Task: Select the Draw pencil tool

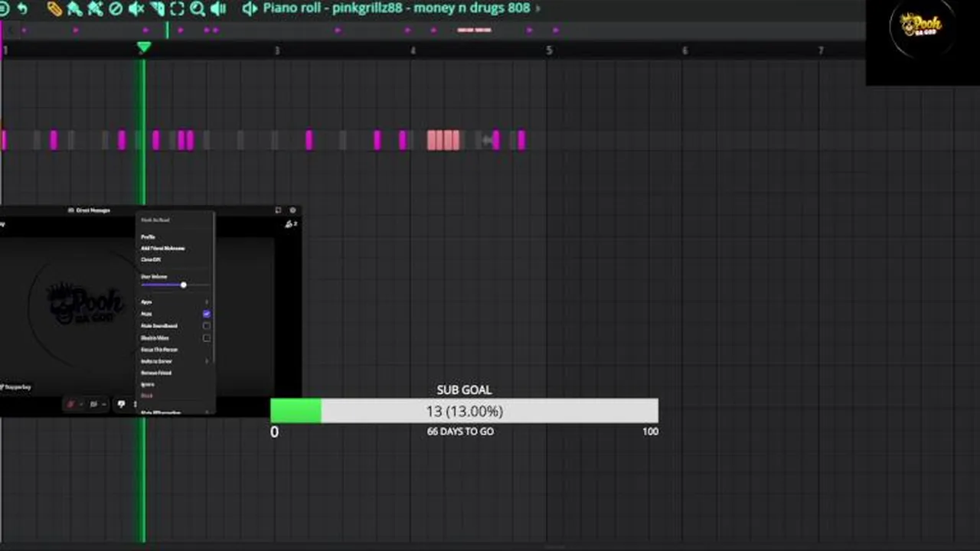Action: click(54, 8)
